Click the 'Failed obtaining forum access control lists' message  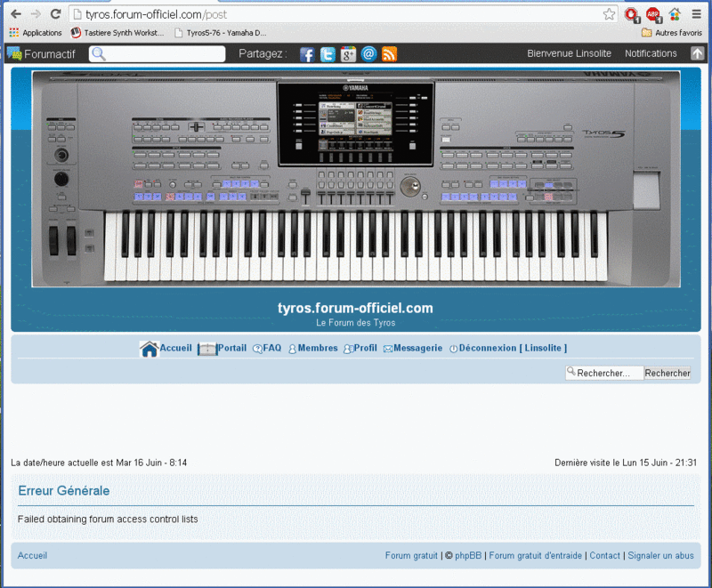(x=108, y=519)
